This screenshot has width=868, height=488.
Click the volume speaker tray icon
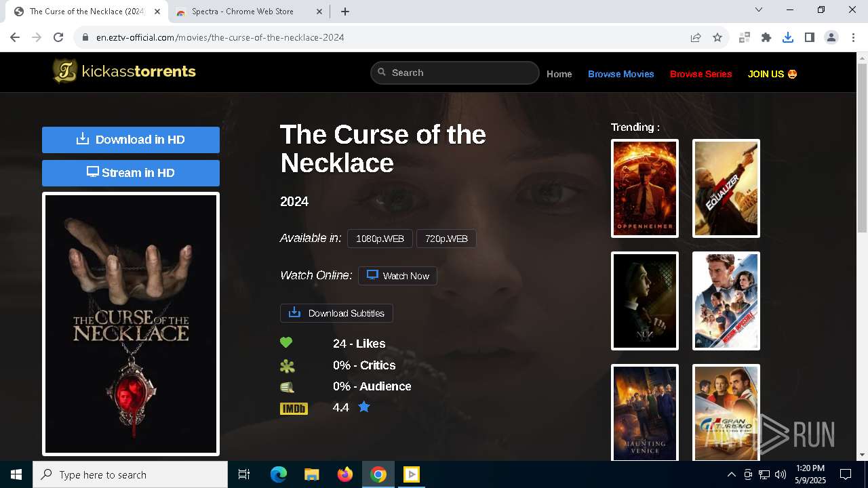pyautogui.click(x=781, y=474)
